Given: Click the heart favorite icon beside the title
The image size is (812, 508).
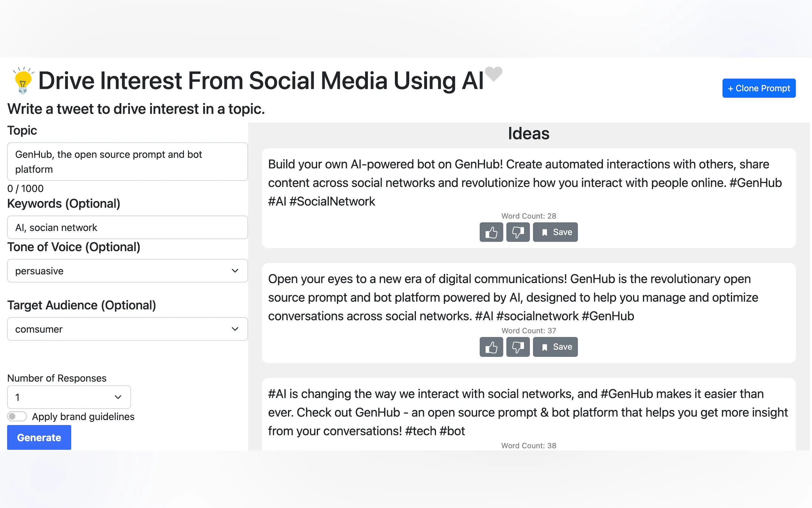Looking at the screenshot, I should pos(493,73).
